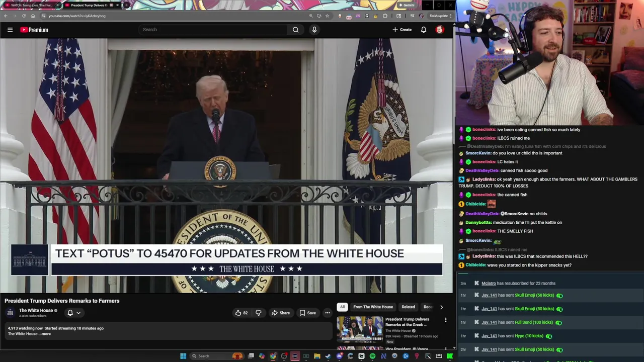This screenshot has height=362, width=644.
Task: Open the Gemini button in browser
Action: (406, 5)
